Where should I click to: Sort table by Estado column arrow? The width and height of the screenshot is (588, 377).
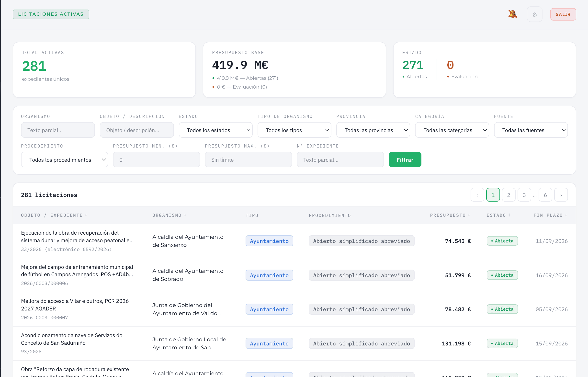tap(509, 215)
